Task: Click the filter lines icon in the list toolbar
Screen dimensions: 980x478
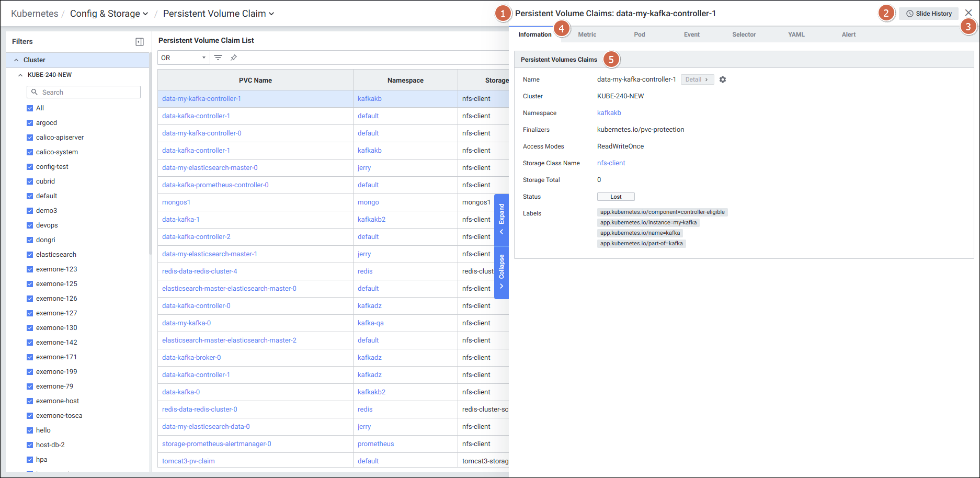Action: (218, 58)
